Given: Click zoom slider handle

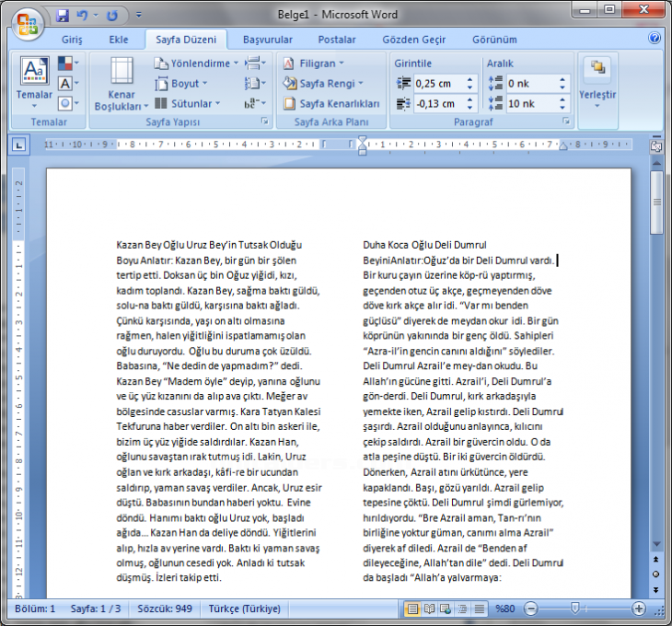Looking at the screenshot, I should [x=575, y=608].
